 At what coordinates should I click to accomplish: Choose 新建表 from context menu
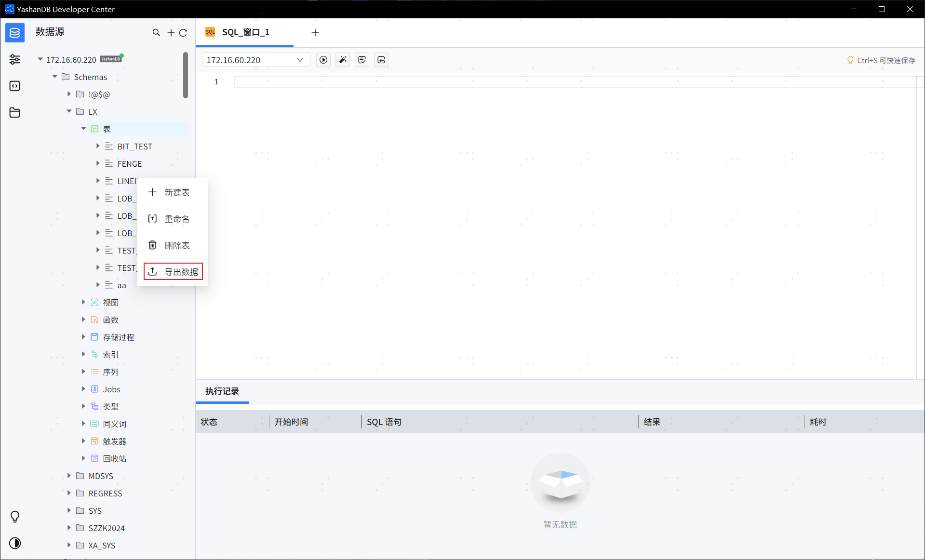click(173, 192)
